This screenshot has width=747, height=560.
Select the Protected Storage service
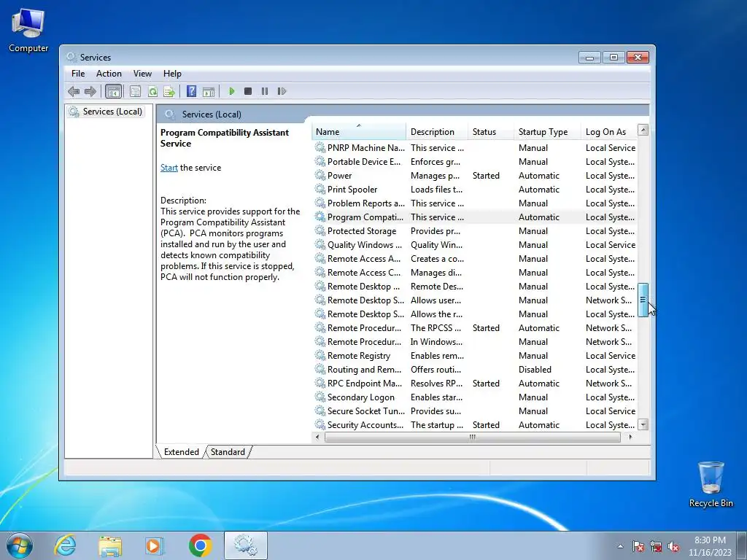pos(475,230)
